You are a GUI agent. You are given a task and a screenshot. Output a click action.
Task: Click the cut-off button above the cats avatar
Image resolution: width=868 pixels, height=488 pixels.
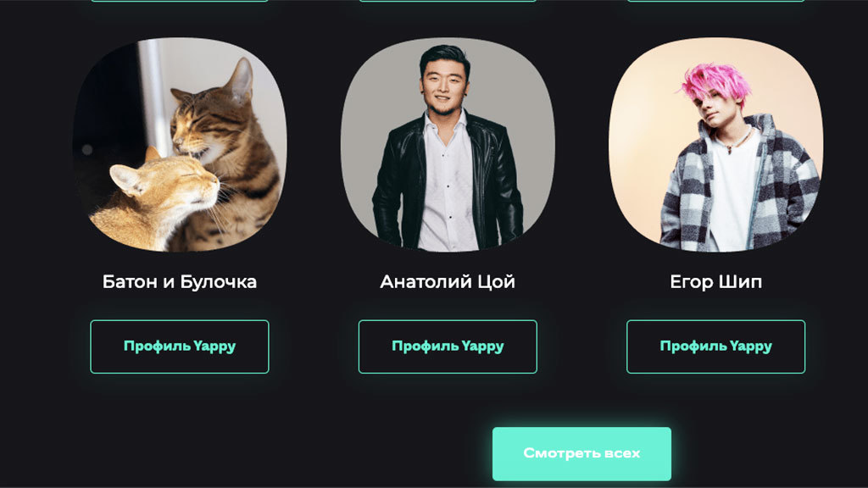[180, 1]
